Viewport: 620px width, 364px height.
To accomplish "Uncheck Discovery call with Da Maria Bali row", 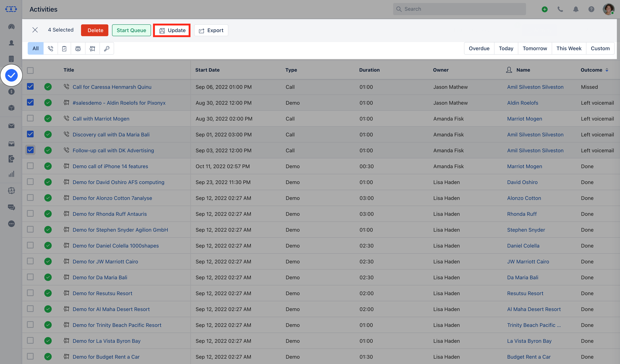I will [x=30, y=134].
